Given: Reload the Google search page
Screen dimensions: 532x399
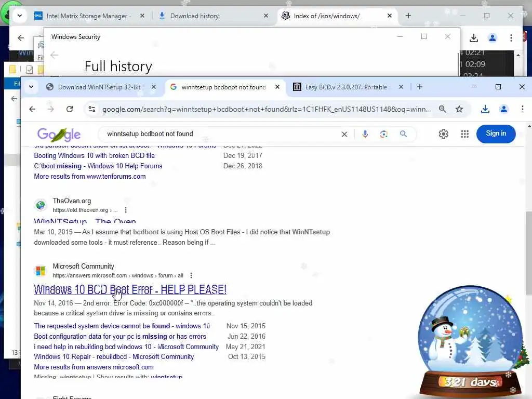Looking at the screenshot, I should click(70, 109).
